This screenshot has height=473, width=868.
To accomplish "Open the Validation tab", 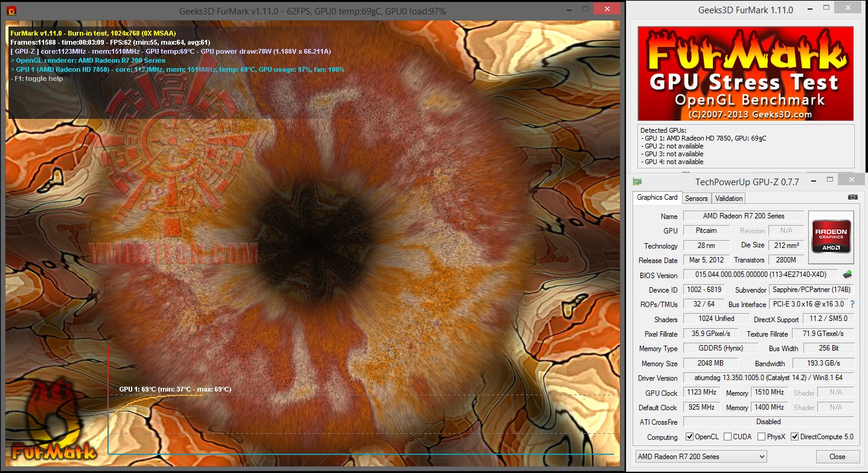I will pyautogui.click(x=729, y=198).
